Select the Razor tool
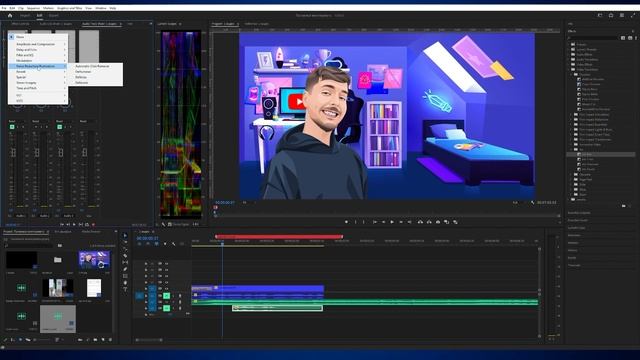The image size is (640, 360). coord(125,256)
